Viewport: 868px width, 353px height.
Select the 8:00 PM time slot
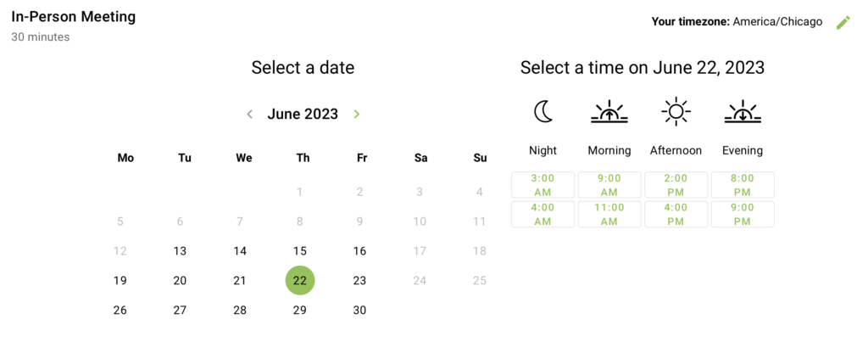point(743,185)
